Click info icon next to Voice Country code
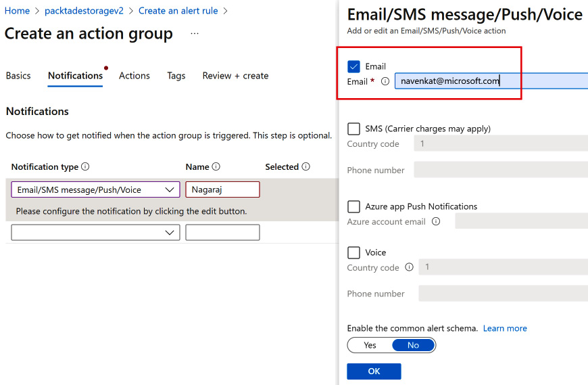The height and width of the screenshot is (385, 588). pos(409,268)
